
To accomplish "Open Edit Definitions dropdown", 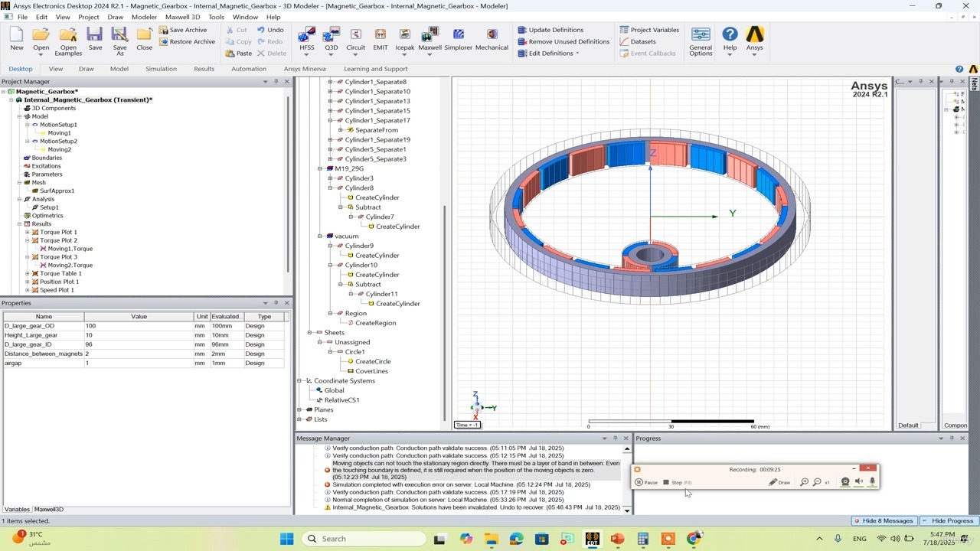I will (x=548, y=54).
